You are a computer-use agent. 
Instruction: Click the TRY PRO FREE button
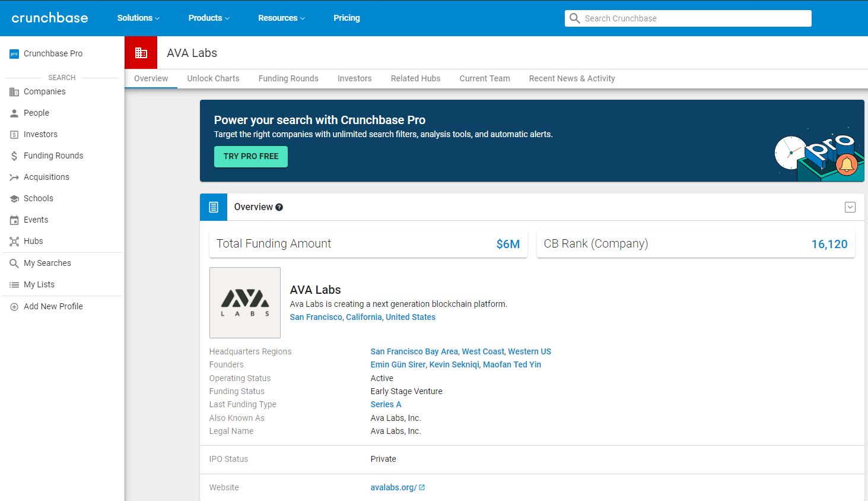click(x=251, y=157)
